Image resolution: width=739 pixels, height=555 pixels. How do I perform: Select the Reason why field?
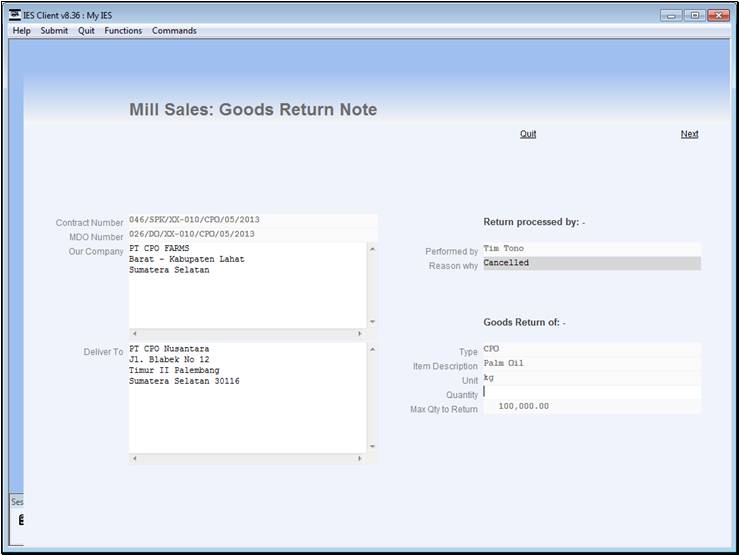(x=591, y=263)
